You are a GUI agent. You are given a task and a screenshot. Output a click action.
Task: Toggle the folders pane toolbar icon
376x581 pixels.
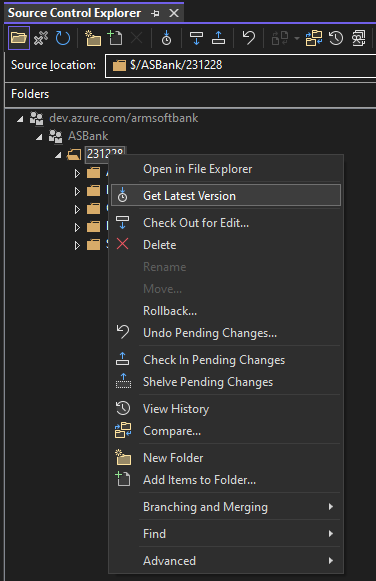[19, 38]
